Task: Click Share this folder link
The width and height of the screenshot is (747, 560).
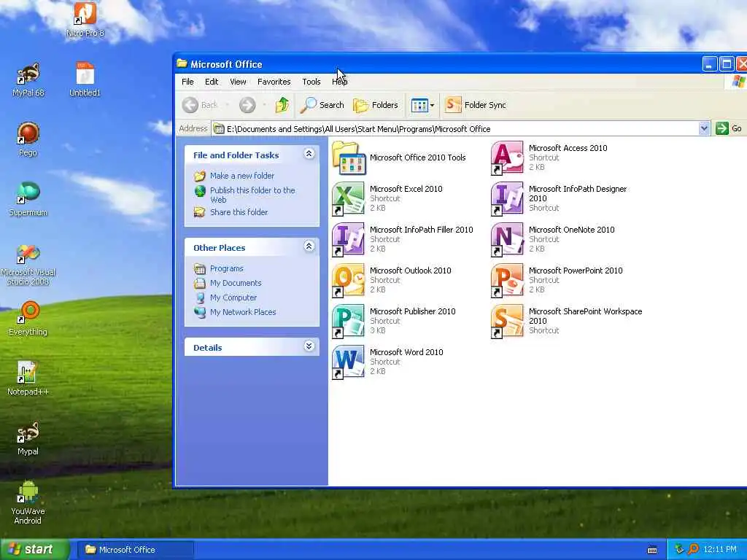Action: coord(239,212)
